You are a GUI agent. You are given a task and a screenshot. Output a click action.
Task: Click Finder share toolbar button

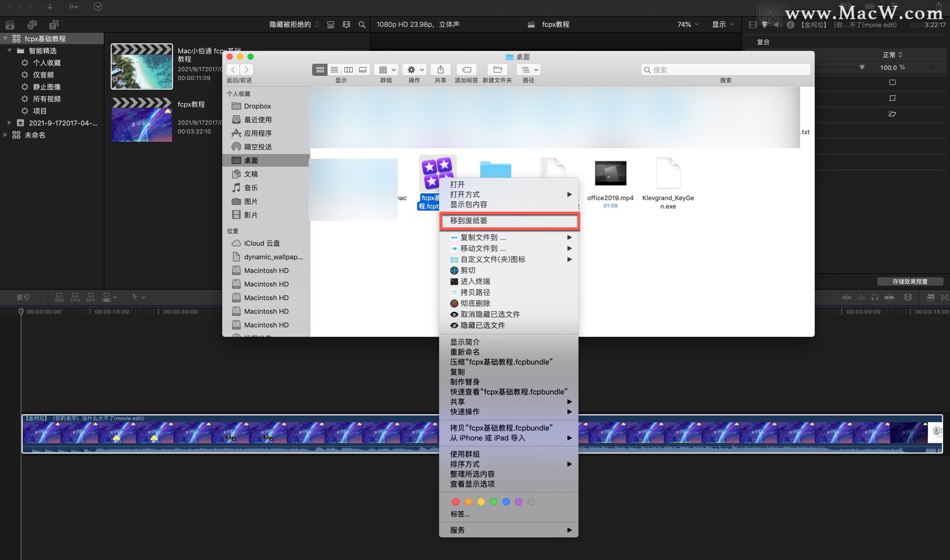click(441, 70)
